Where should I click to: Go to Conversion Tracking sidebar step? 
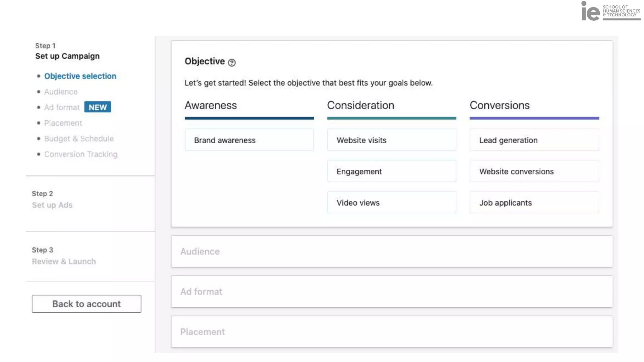(x=81, y=154)
